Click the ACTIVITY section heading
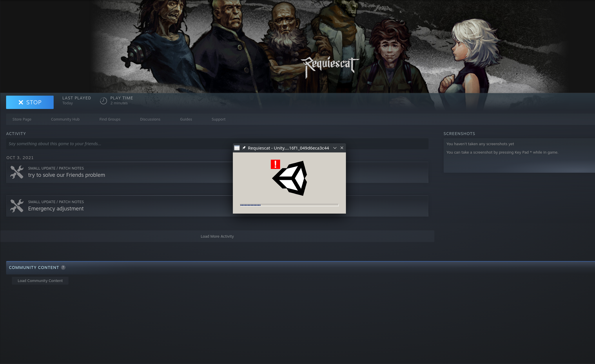This screenshot has height=364, width=595. [x=16, y=134]
